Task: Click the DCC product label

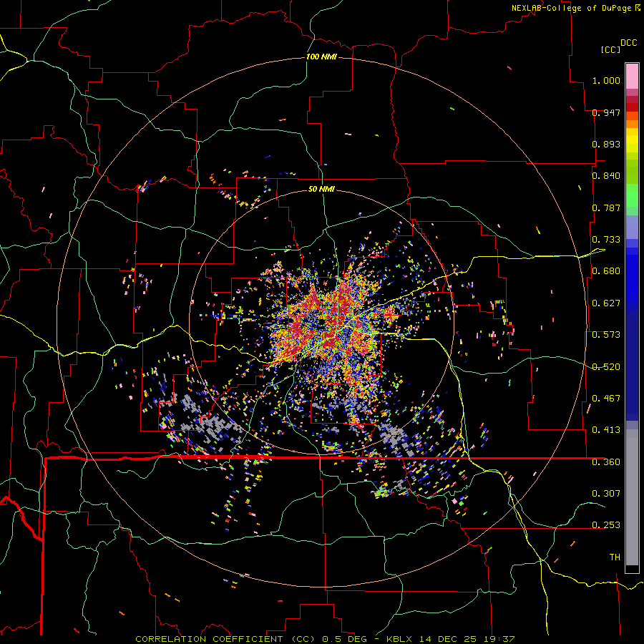Action: click(x=628, y=43)
